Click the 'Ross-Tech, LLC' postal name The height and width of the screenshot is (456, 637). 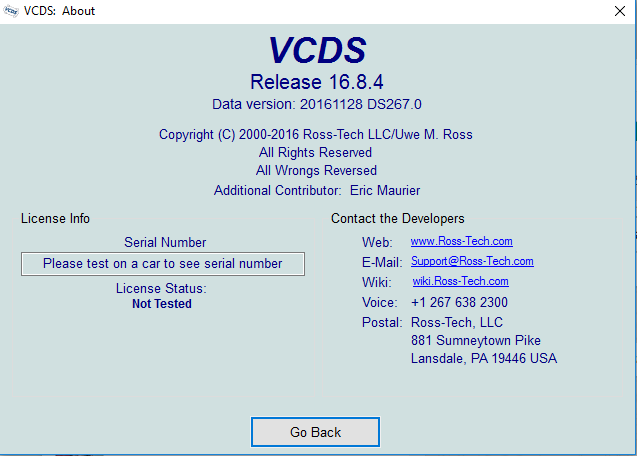point(457,322)
